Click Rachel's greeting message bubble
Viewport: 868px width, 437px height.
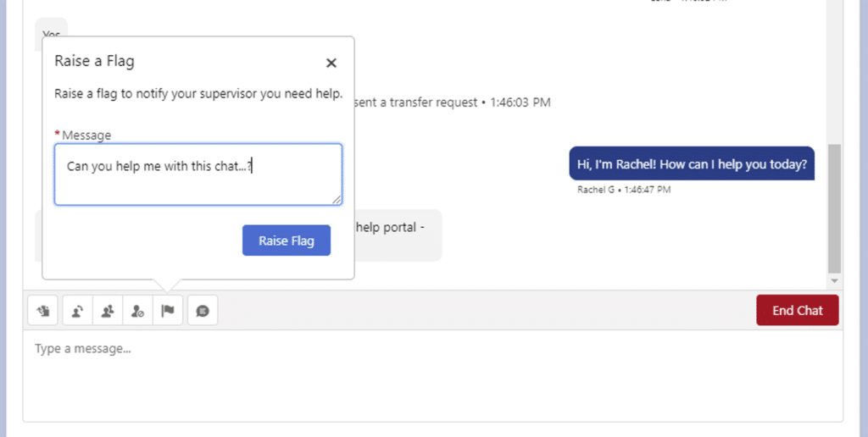coord(691,163)
